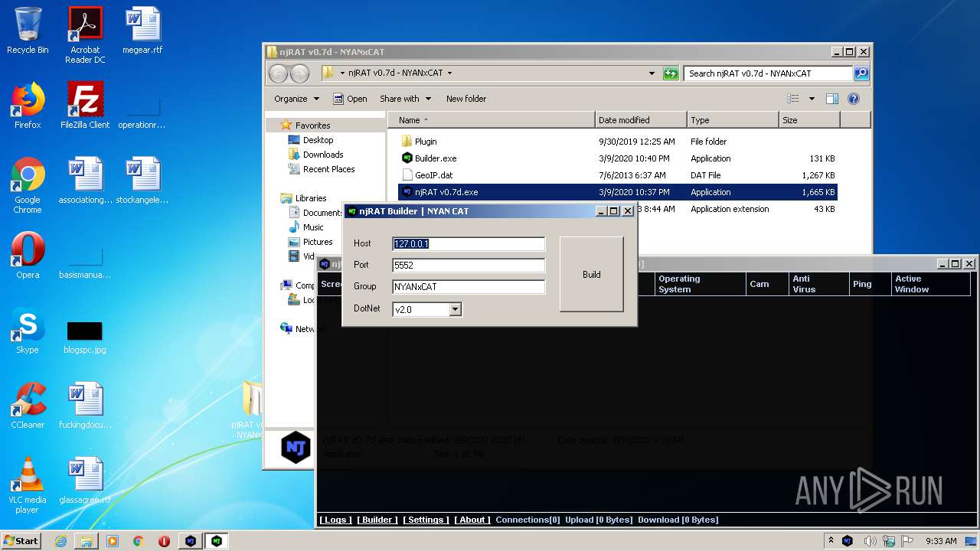Open Internet Explorer from the taskbar
The width and height of the screenshot is (980, 551).
60,541
